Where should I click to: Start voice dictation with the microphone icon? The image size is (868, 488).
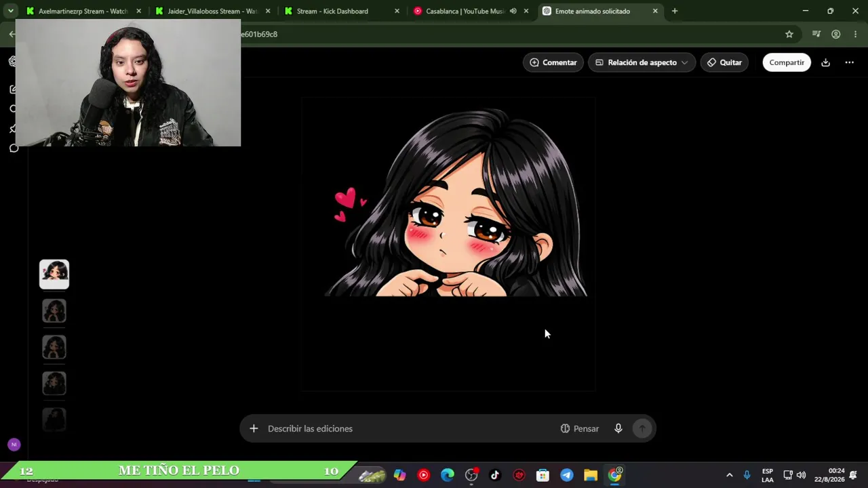pyautogui.click(x=618, y=428)
